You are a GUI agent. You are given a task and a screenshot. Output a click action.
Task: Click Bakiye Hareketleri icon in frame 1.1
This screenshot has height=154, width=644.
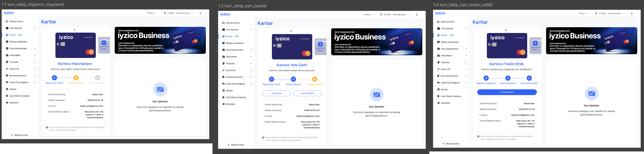click(7, 42)
